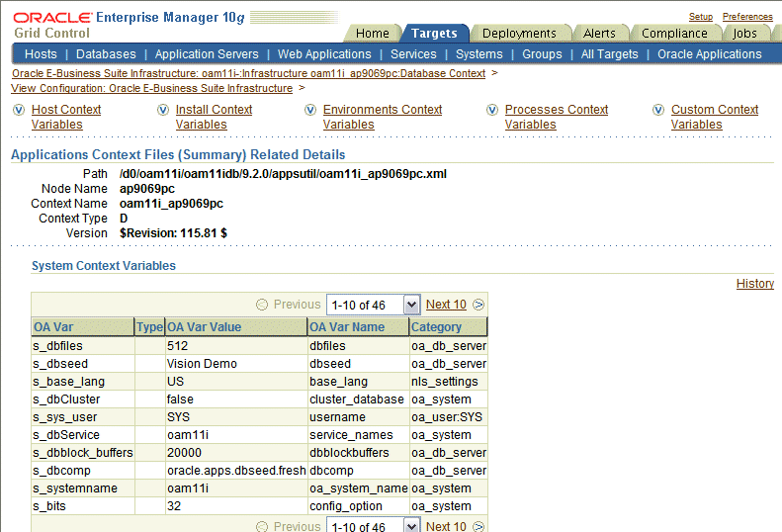The height and width of the screenshot is (532, 782).
Task: Click the top Next 10 link
Action: tap(446, 305)
